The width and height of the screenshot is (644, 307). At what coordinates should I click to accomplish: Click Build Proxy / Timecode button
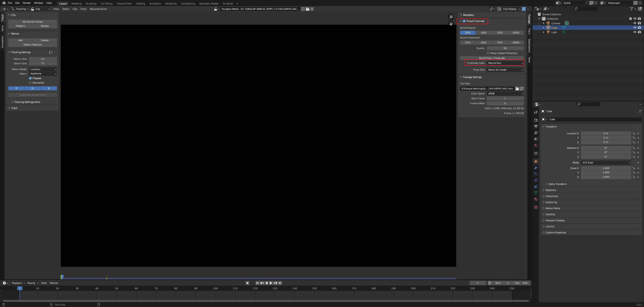click(x=492, y=58)
